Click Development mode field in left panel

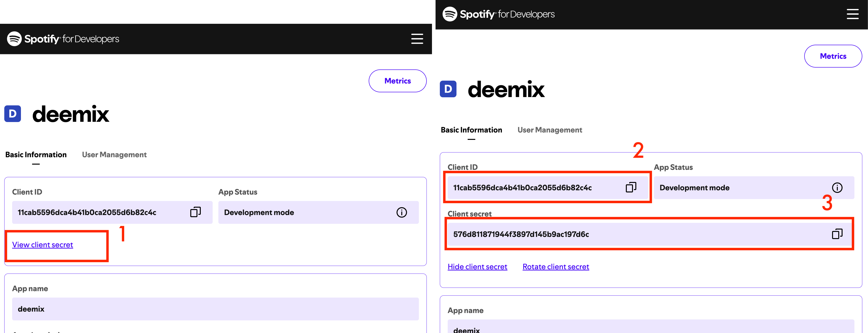point(319,212)
